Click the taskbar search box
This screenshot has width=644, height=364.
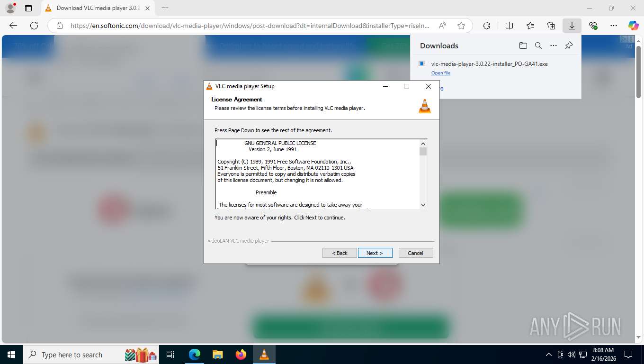(x=91, y=355)
